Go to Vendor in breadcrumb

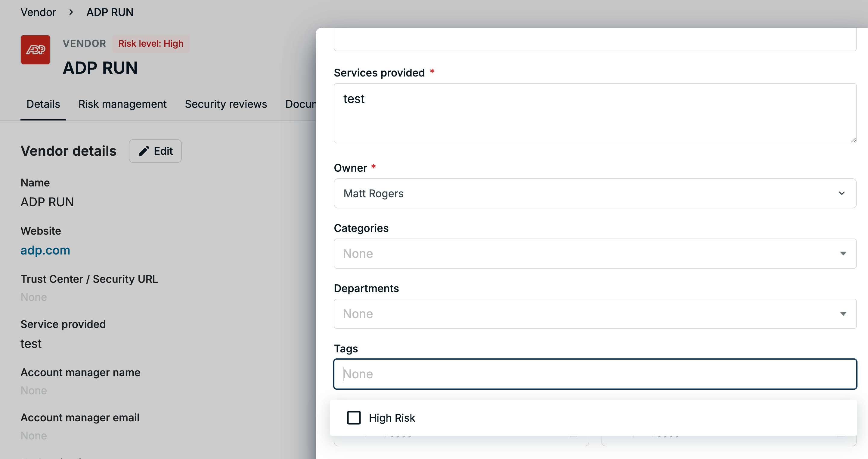[x=38, y=12]
